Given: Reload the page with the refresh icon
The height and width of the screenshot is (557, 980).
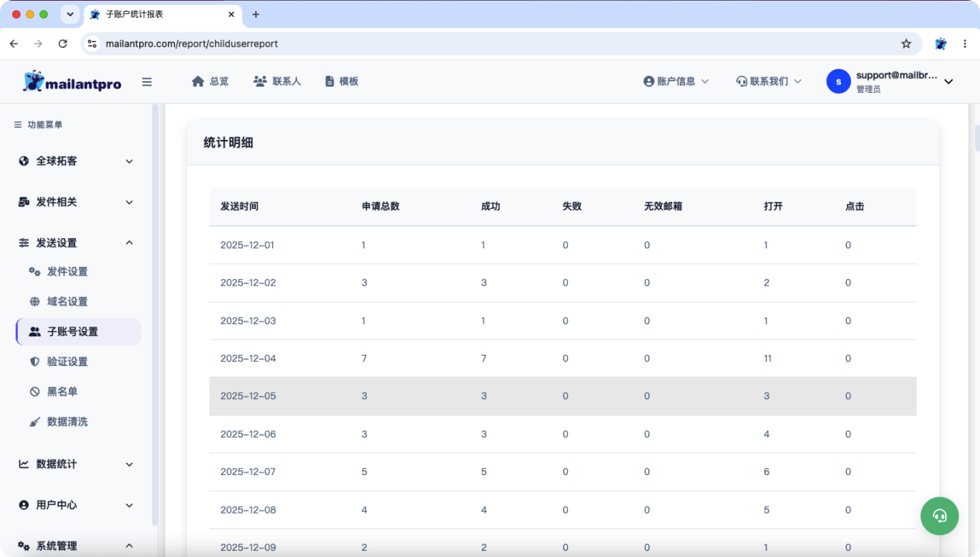Looking at the screenshot, I should click(x=63, y=44).
